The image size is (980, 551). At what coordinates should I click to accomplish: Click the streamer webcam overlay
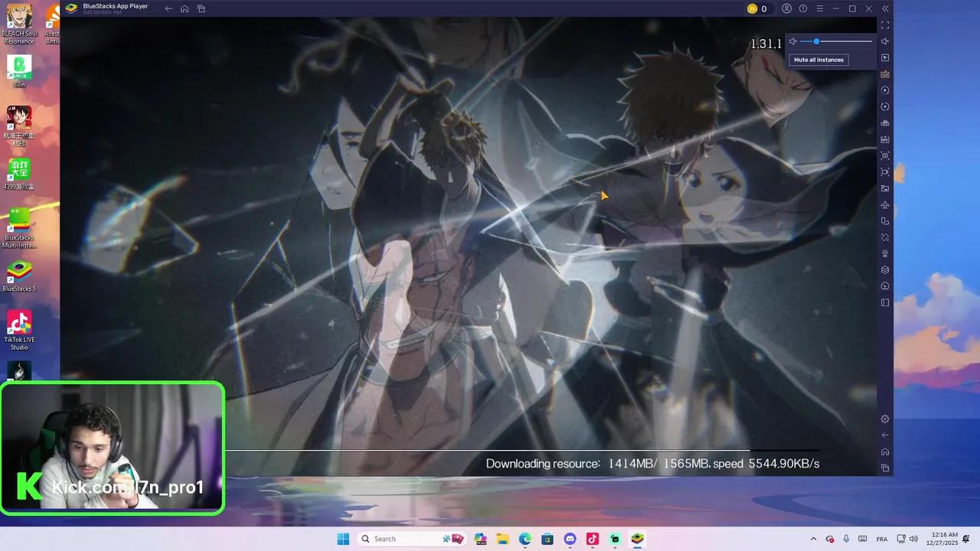113,448
